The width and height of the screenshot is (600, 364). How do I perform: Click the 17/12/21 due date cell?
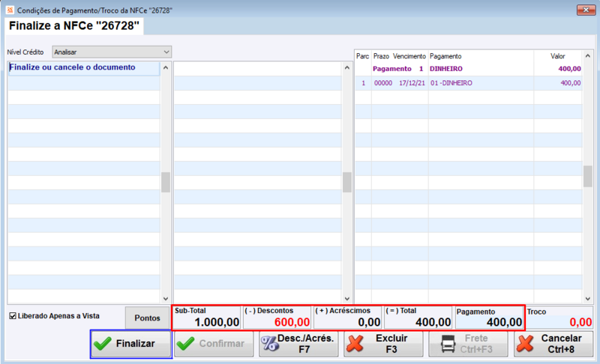pos(412,83)
